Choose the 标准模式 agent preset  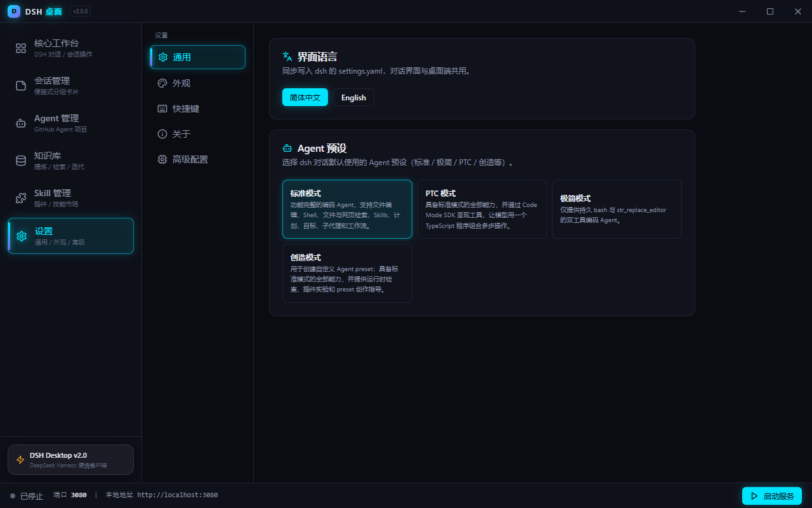click(x=347, y=209)
